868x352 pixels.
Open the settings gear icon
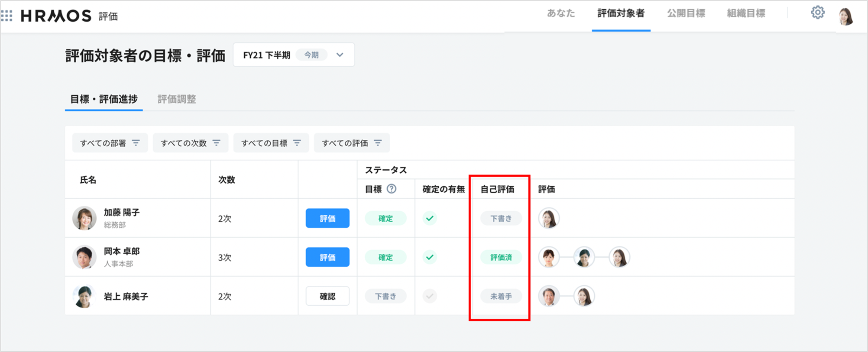pyautogui.click(x=817, y=13)
